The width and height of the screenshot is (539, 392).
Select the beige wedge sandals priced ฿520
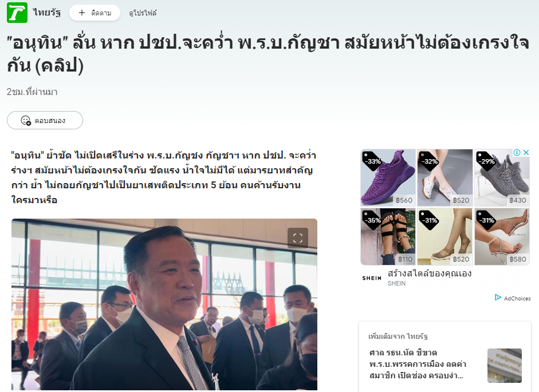[x=445, y=237]
